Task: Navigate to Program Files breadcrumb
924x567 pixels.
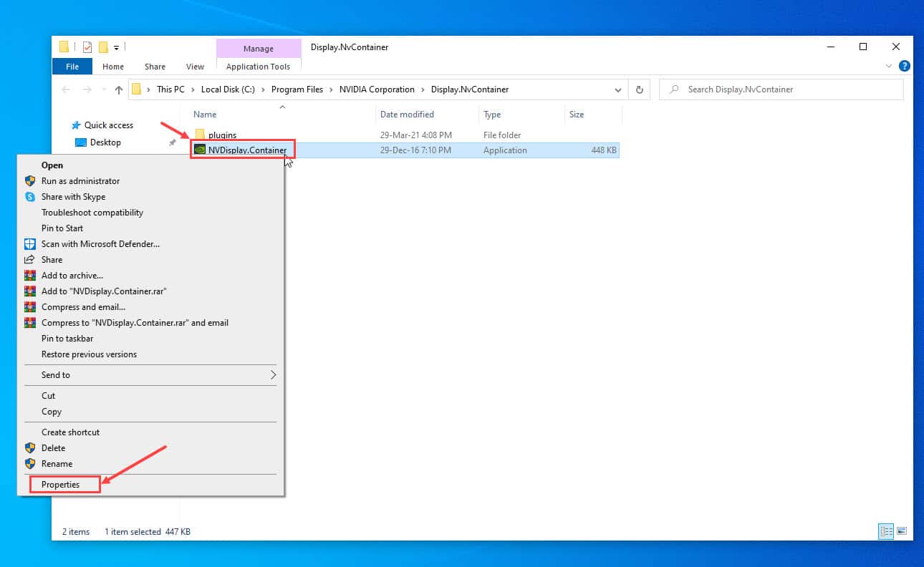Action: tap(297, 89)
